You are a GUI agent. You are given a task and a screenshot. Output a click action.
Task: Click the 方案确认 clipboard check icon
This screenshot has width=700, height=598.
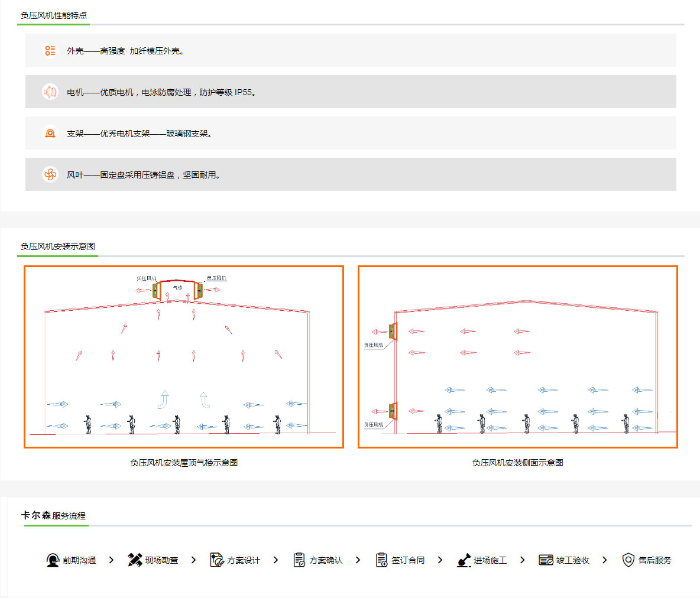(x=299, y=560)
